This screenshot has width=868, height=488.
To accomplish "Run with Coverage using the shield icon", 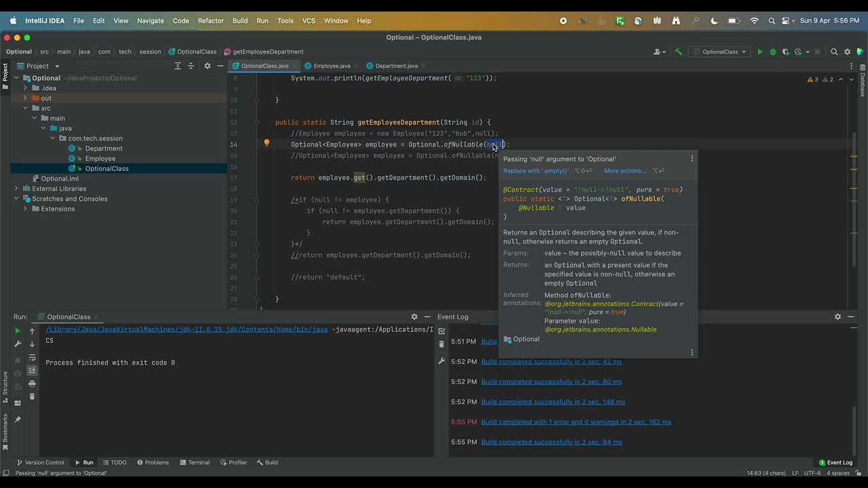I will click(785, 52).
